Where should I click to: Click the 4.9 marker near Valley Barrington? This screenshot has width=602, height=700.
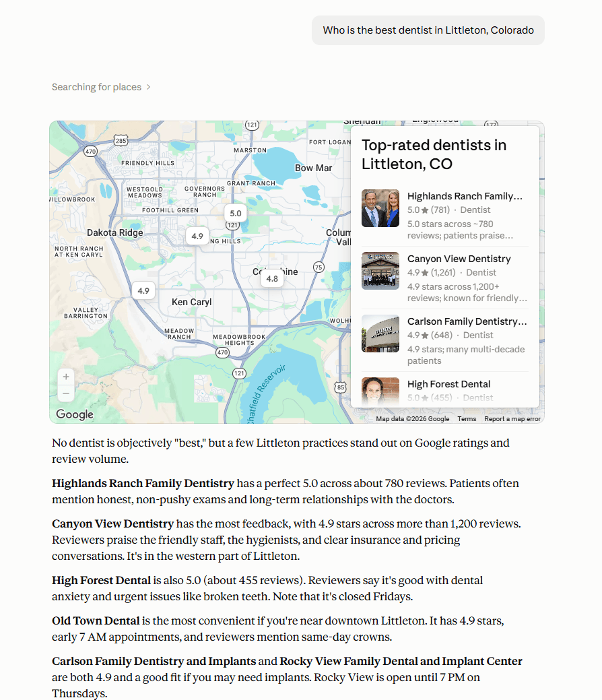coord(143,290)
